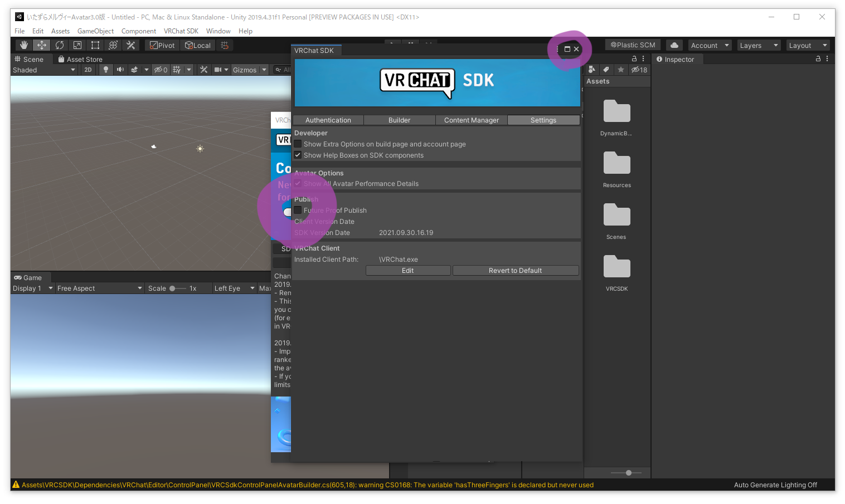Select the Rect tool
845x504 pixels.
click(95, 45)
